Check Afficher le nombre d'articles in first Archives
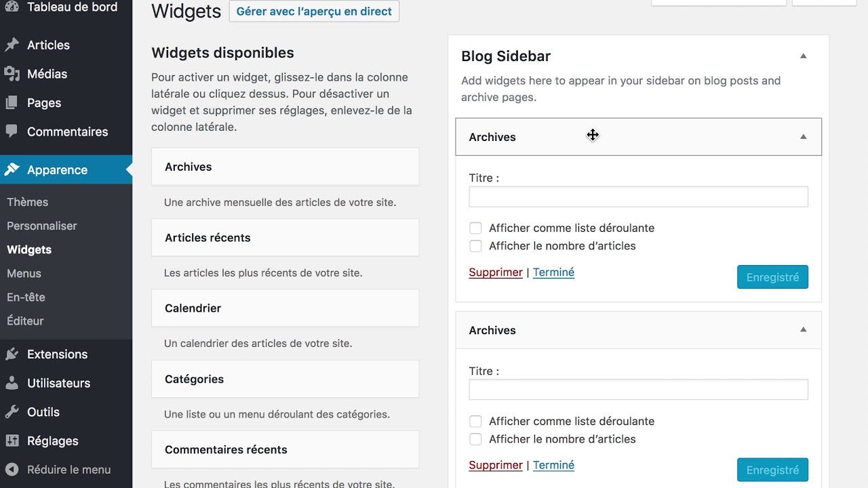 [x=475, y=245]
